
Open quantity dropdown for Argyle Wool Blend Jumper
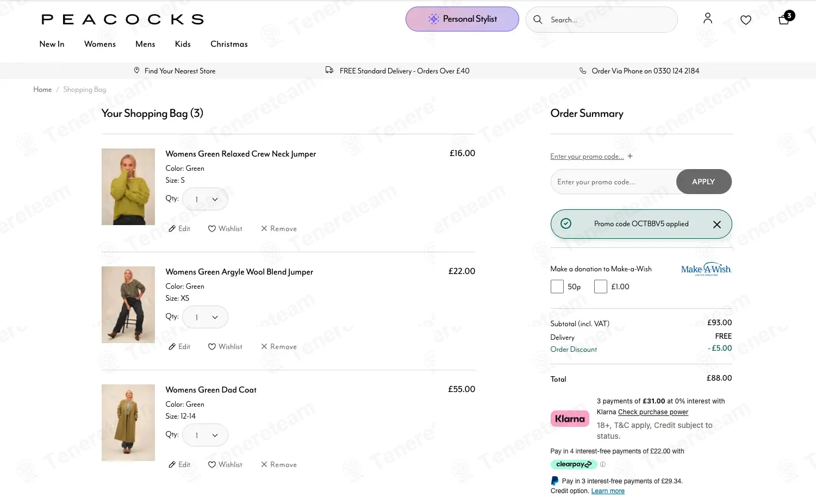pos(205,318)
